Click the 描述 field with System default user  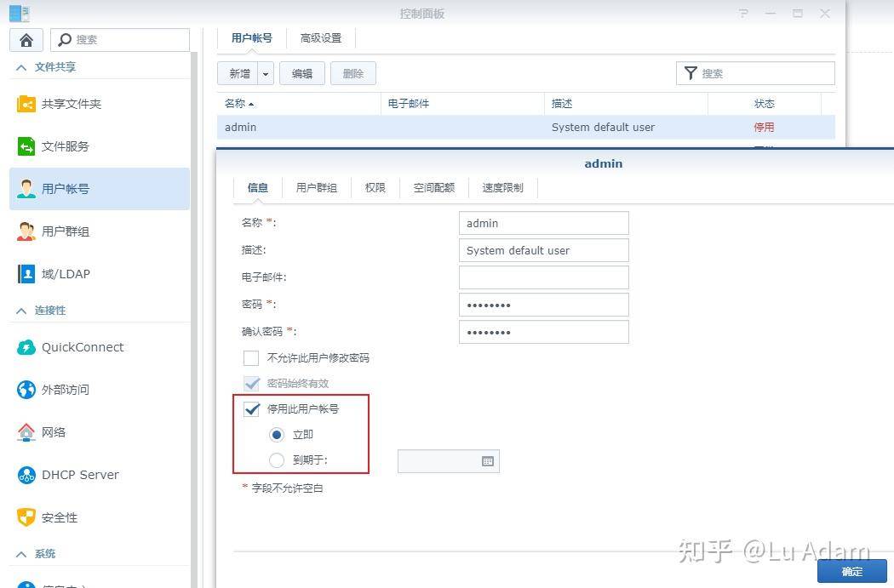(x=544, y=251)
